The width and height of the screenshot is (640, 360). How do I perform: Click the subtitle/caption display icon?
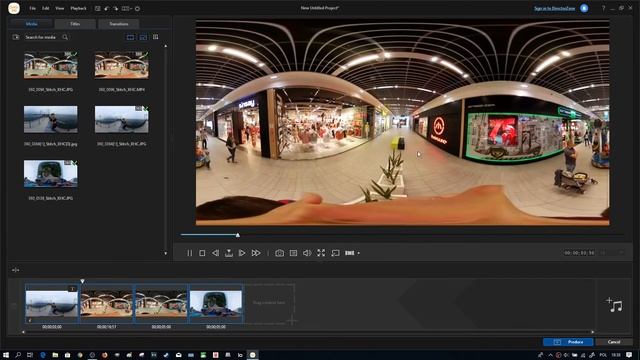pos(293,253)
